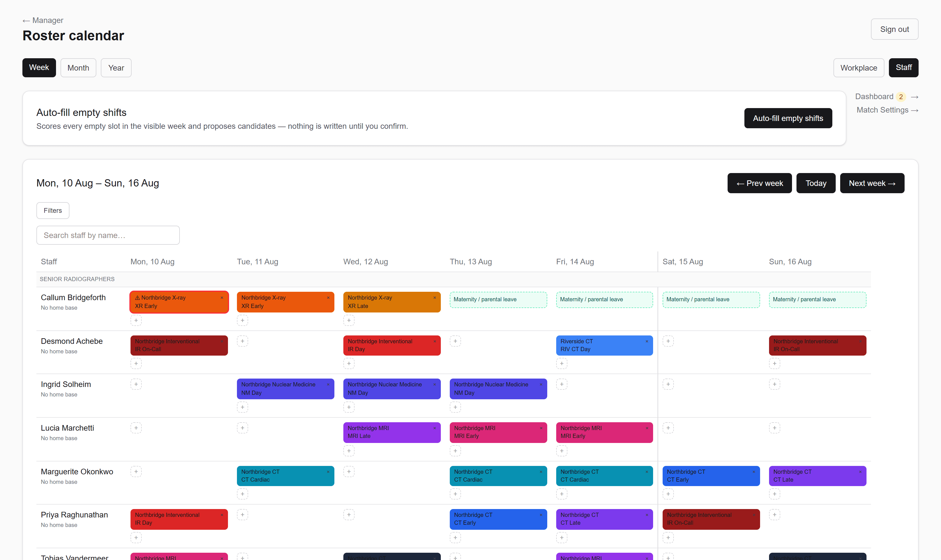Remove Lucia's Friday MRI Early shift
The width and height of the screenshot is (941, 560).
pyautogui.click(x=647, y=428)
